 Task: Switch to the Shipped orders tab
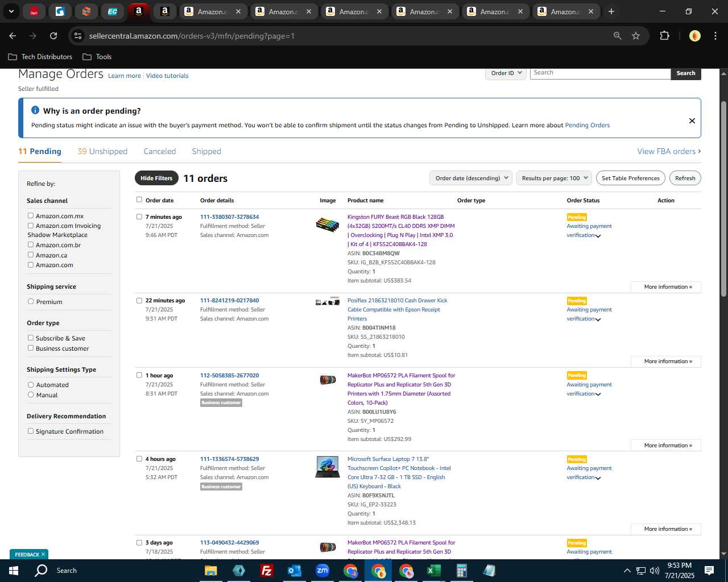pos(206,151)
